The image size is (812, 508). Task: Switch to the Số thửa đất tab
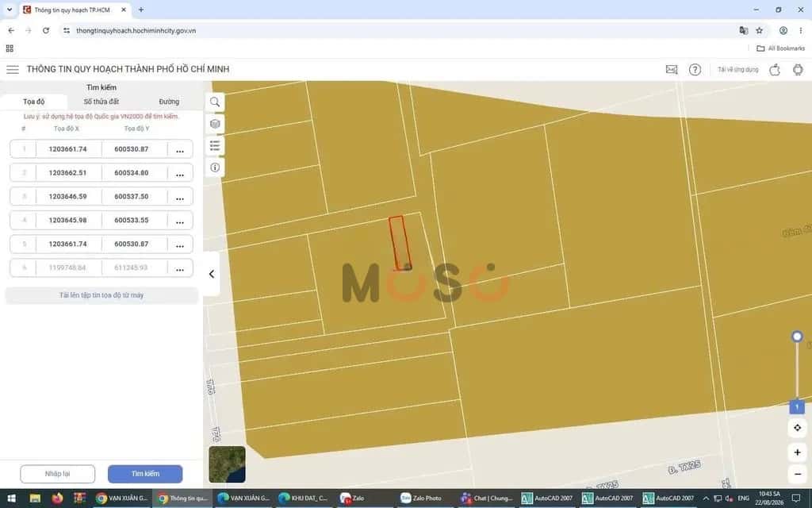[101, 102]
